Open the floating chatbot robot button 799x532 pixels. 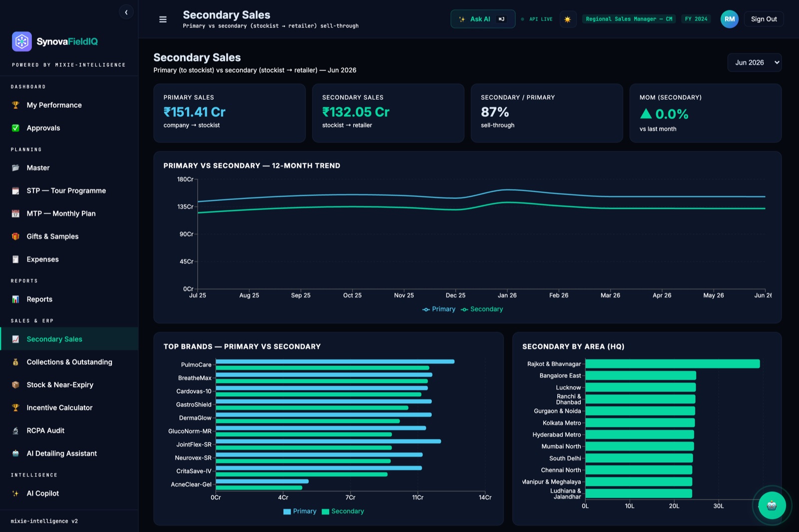(772, 506)
